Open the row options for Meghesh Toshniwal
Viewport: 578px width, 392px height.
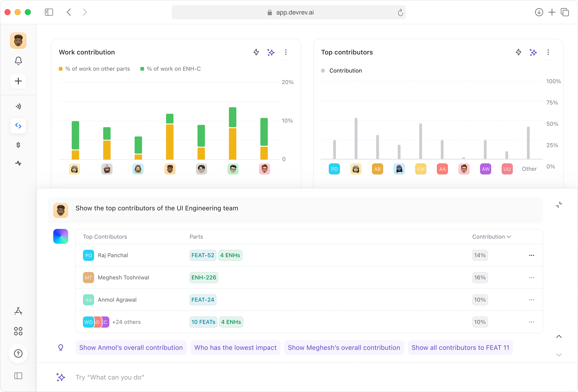(x=532, y=277)
